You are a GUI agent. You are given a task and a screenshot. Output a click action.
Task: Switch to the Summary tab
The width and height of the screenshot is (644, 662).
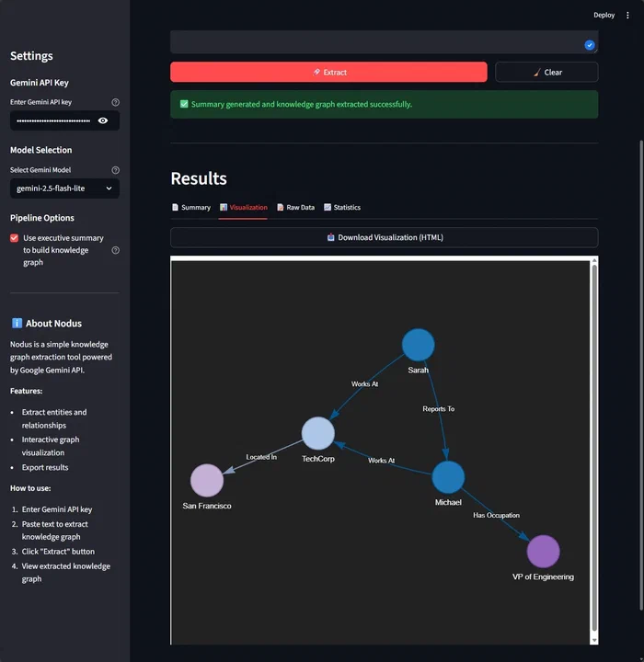(191, 207)
